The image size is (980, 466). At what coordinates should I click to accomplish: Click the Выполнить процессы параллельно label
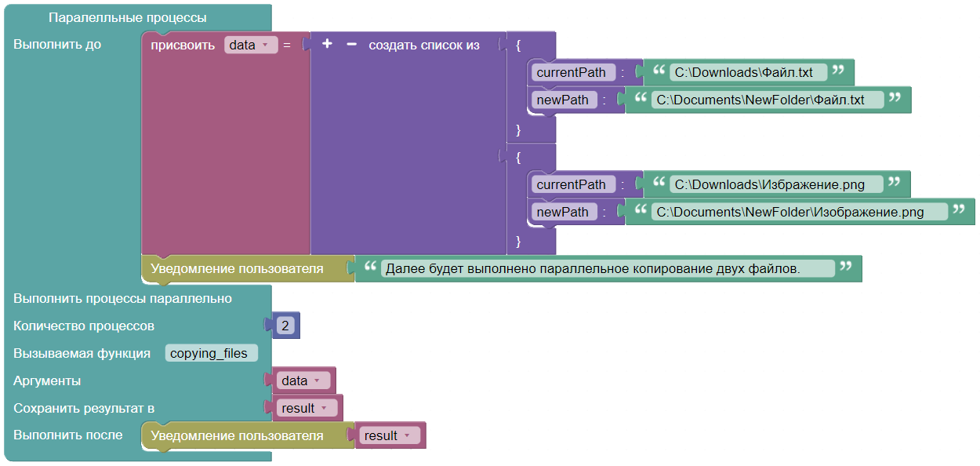tap(122, 298)
